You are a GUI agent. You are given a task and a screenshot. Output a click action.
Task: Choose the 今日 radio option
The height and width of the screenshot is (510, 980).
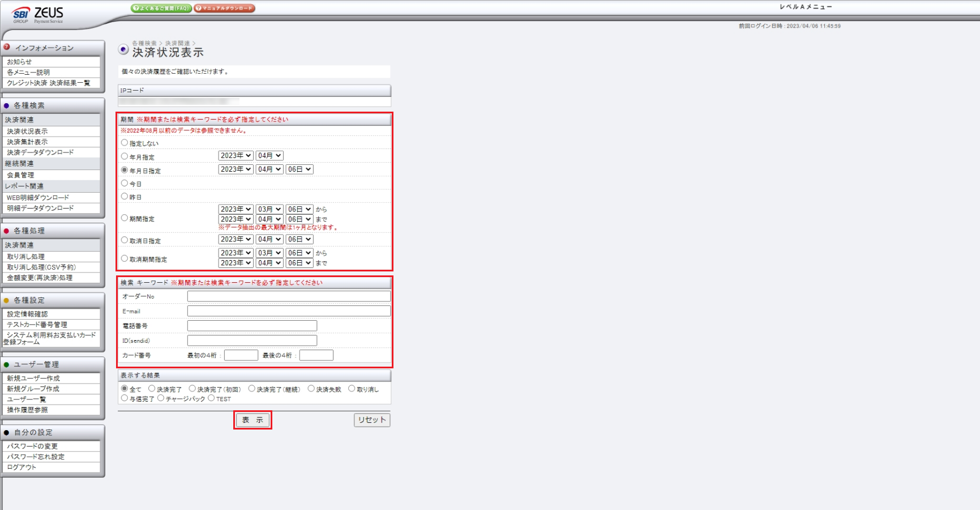click(125, 183)
